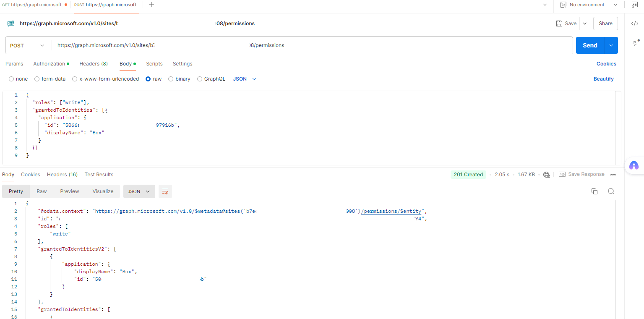View network information for the response
This screenshot has width=644, height=319.
546,174
